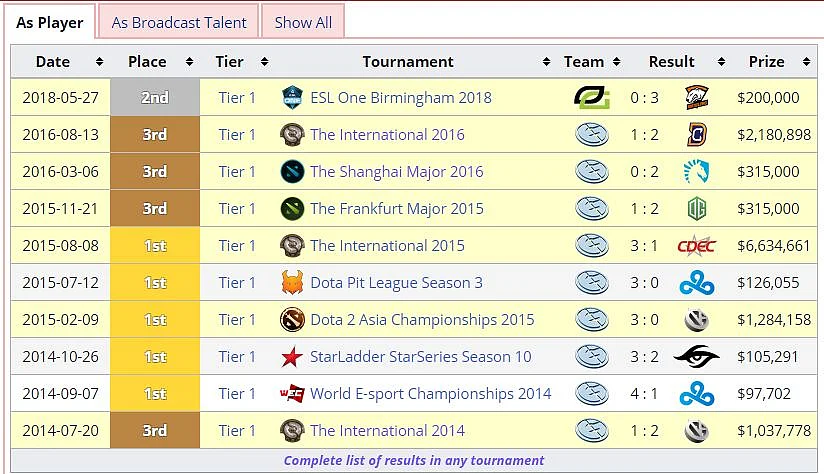Click Team Liquid logo in Shanghai Major row

[x=697, y=172]
